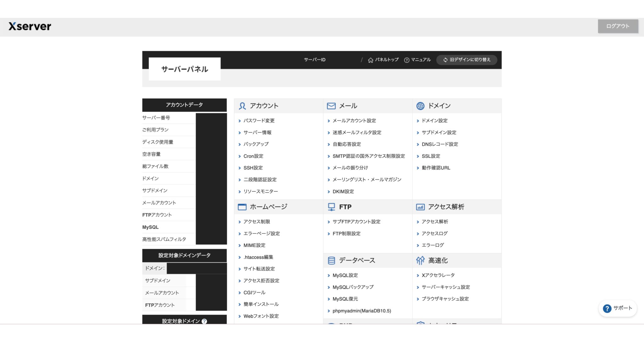644x362 pixels.
Task: Go to SSL設定 under Domain
Action: pyautogui.click(x=431, y=156)
